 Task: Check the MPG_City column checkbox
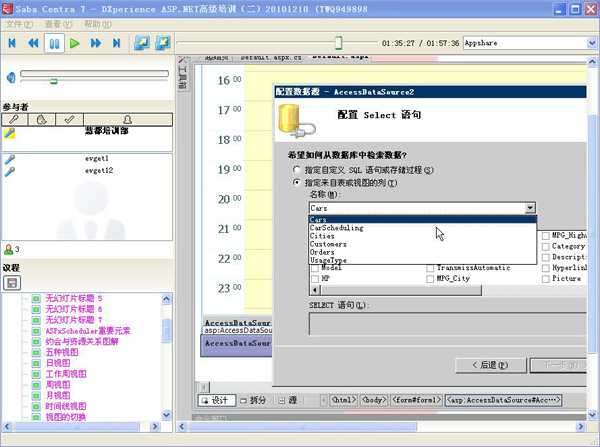[x=430, y=278]
